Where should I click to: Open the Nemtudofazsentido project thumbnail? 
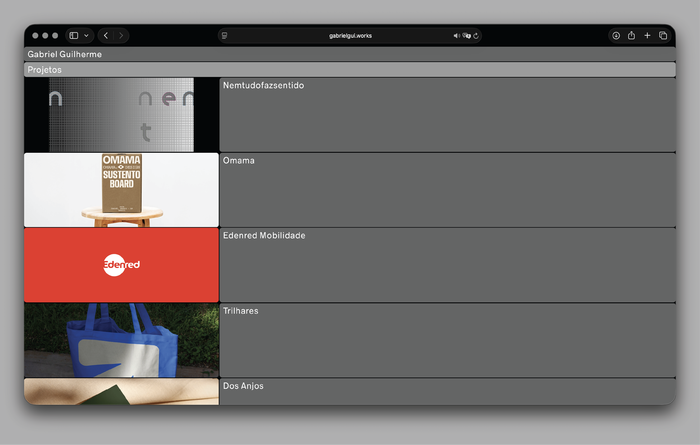point(121,115)
